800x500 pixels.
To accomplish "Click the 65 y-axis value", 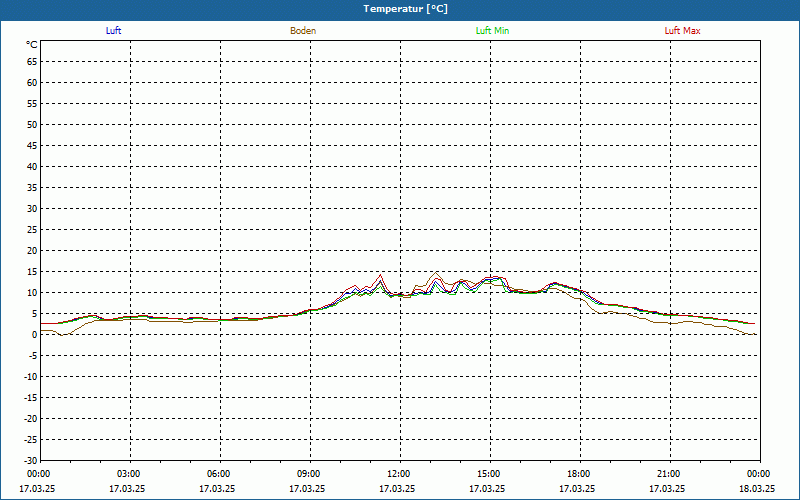I will point(32,62).
